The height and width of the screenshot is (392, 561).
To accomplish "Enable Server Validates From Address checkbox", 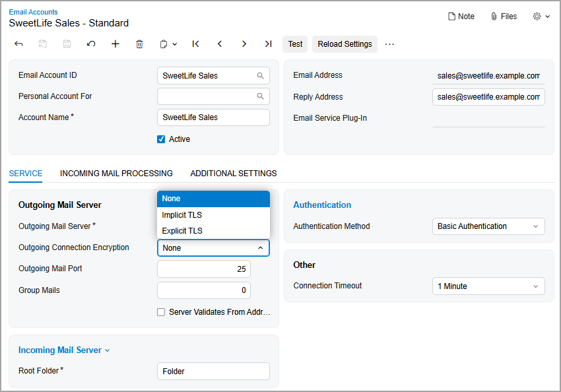I will [x=161, y=312].
